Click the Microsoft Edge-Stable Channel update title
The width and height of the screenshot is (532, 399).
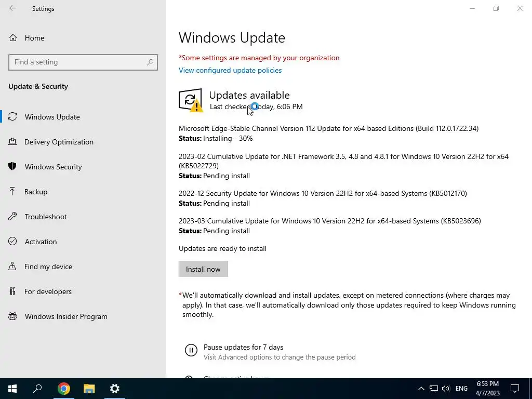(328, 128)
